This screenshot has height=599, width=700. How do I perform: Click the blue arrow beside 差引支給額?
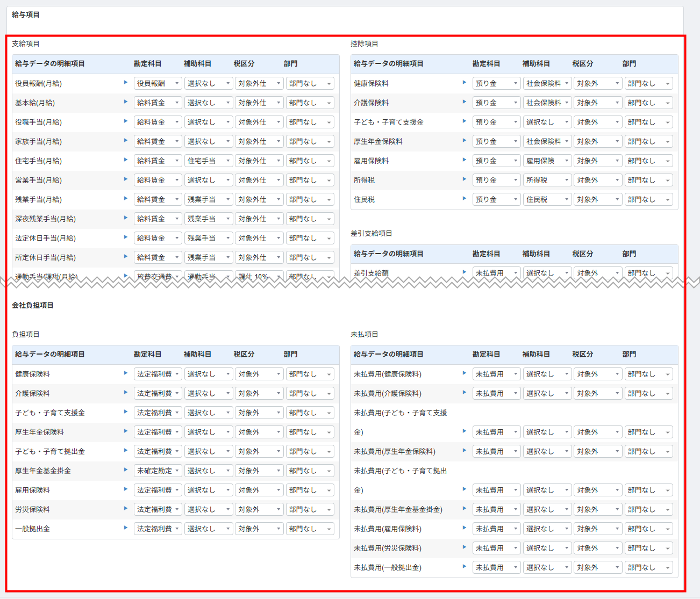[465, 272]
